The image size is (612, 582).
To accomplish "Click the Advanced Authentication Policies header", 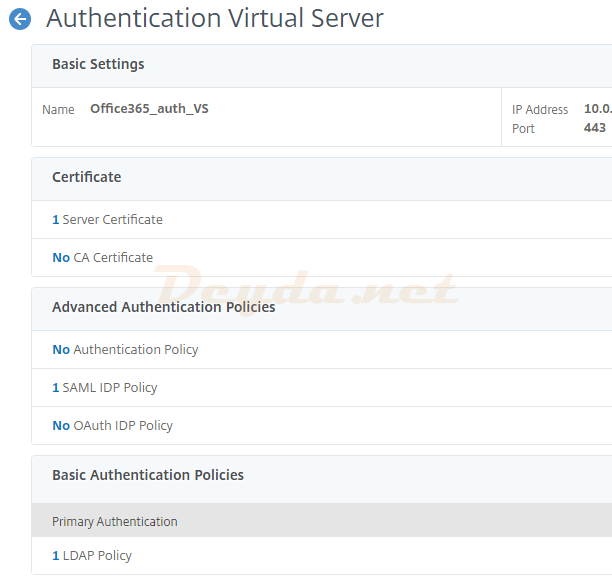I will point(163,307).
